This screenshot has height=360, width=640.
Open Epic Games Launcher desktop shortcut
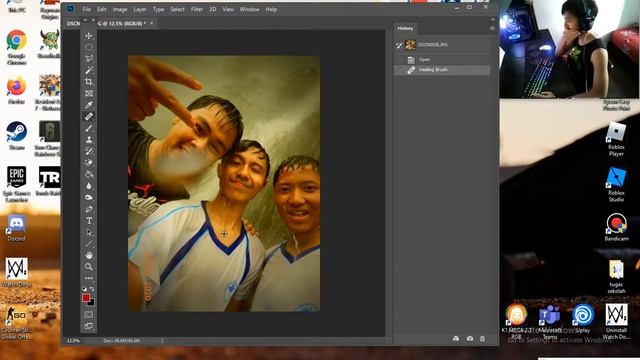click(x=16, y=184)
